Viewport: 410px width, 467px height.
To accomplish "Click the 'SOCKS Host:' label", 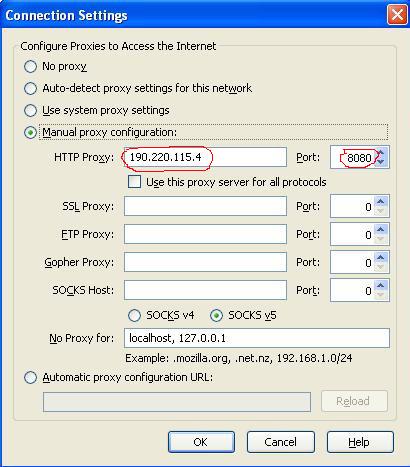I will [83, 290].
